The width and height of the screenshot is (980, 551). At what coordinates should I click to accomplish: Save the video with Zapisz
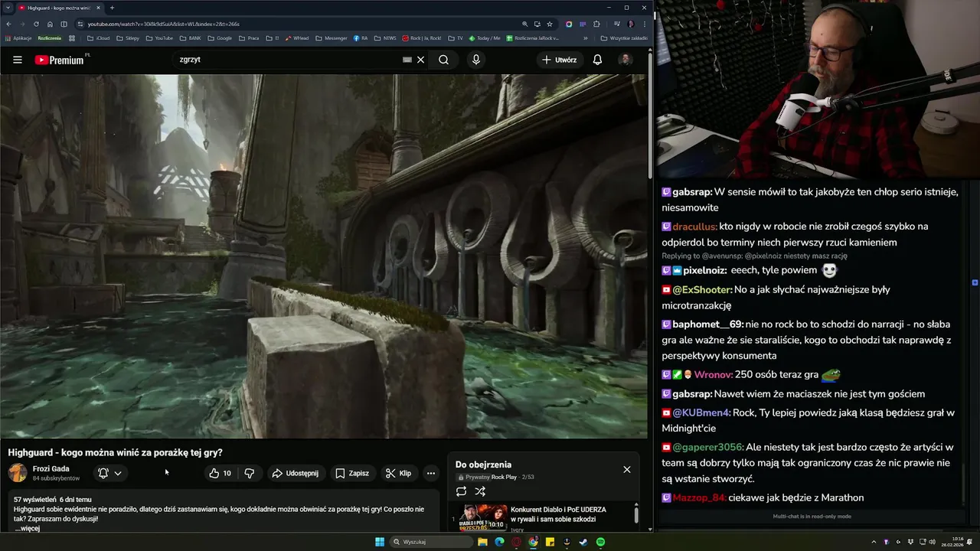[x=352, y=473]
